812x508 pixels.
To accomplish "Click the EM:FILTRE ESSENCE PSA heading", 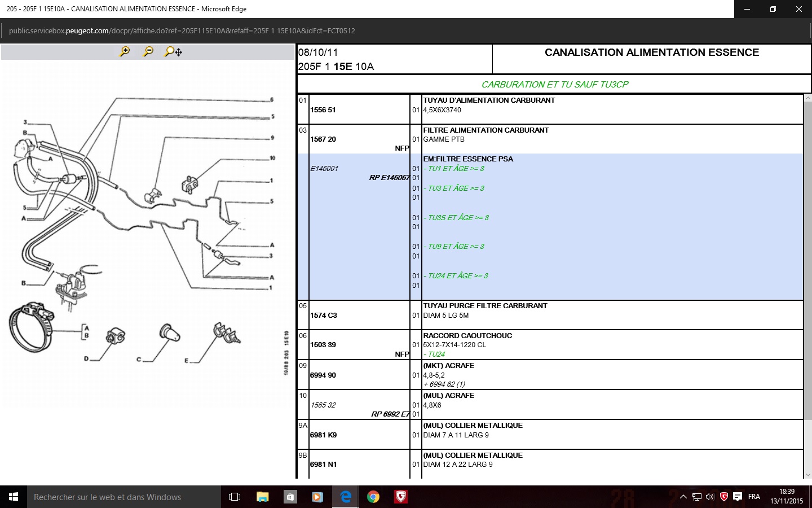I will point(468,159).
